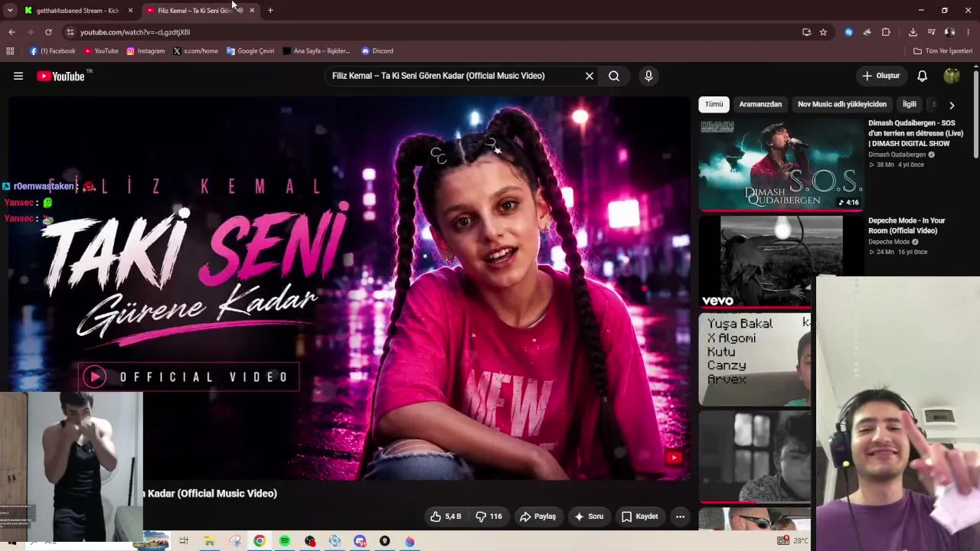Viewport: 980px width, 551px height.
Task: Dislike the video with thumbs-down button
Action: coord(488,517)
